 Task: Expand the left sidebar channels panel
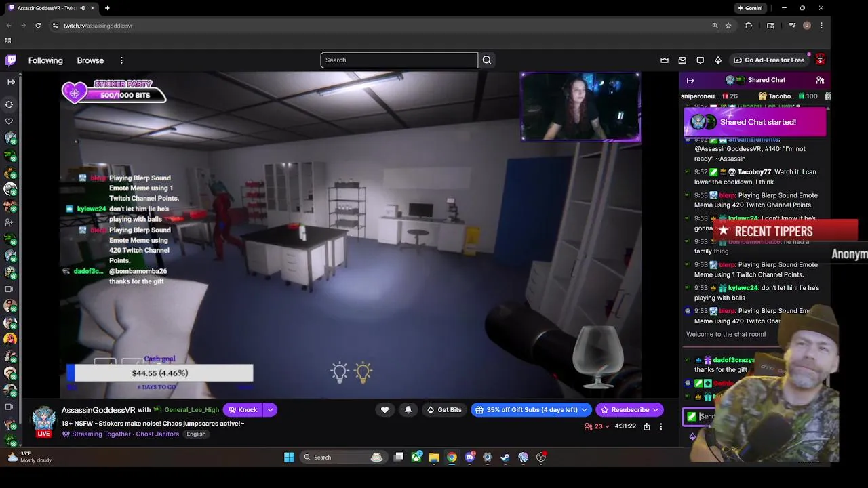pos(11,82)
